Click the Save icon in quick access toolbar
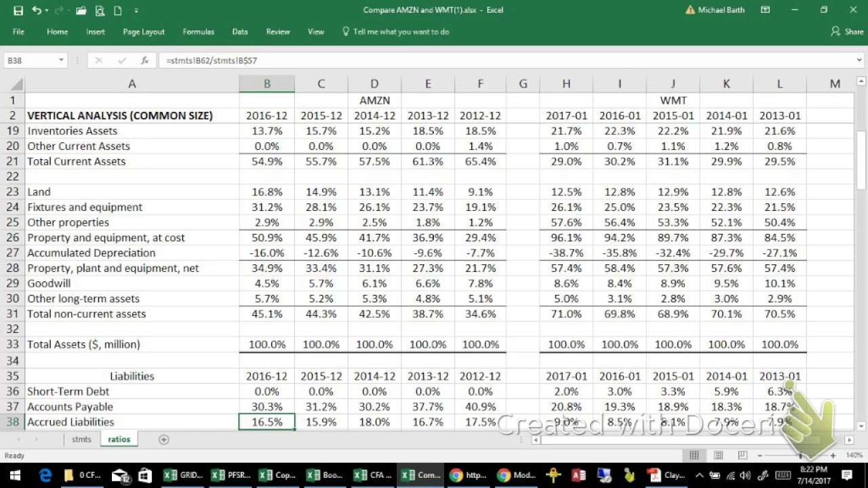 (18, 10)
